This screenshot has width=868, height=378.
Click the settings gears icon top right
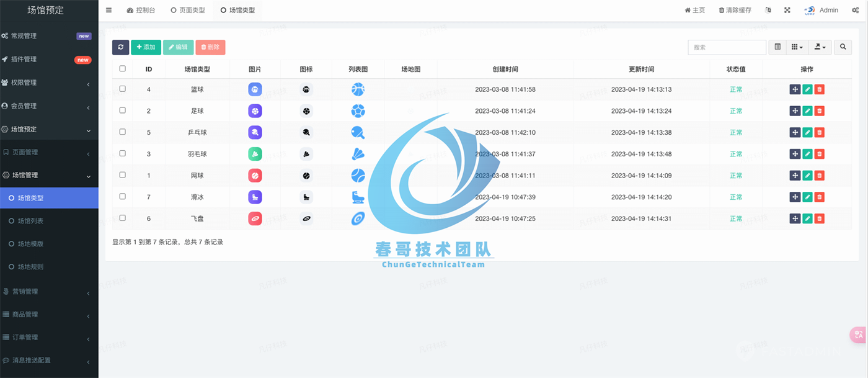pyautogui.click(x=856, y=11)
